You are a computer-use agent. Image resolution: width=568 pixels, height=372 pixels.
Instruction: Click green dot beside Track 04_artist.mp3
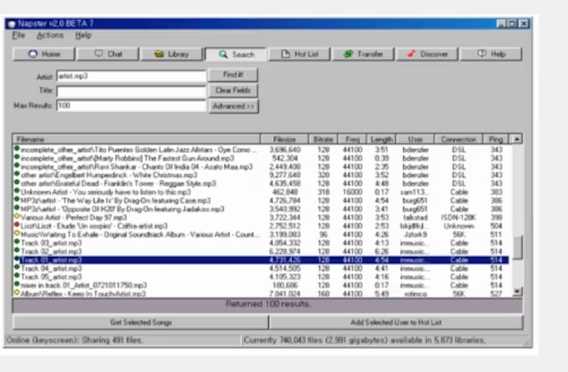pos(17,267)
